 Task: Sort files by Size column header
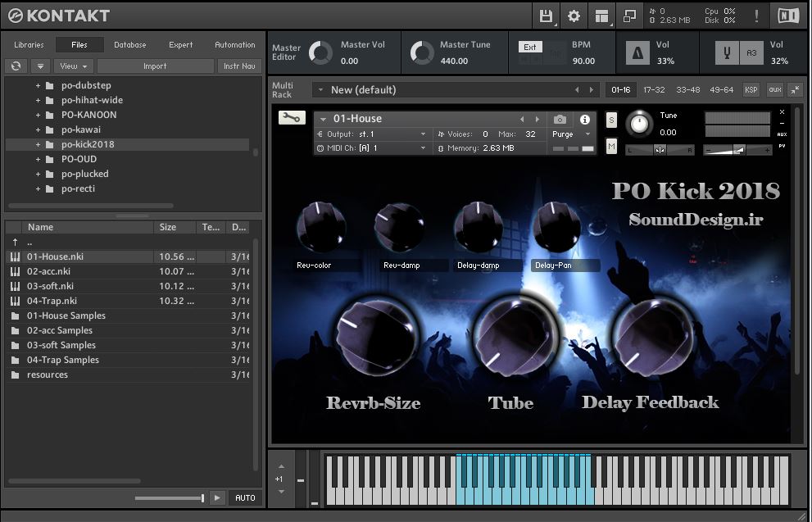175,227
